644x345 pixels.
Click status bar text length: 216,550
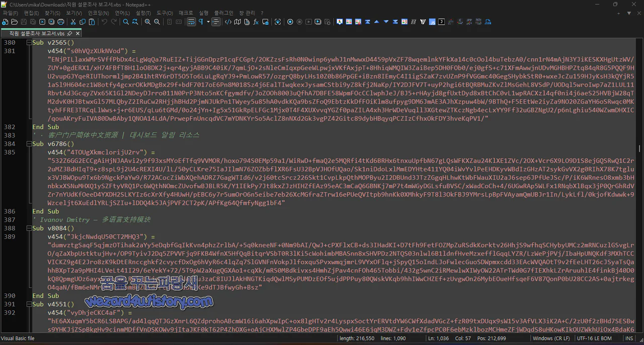[x=357, y=338]
